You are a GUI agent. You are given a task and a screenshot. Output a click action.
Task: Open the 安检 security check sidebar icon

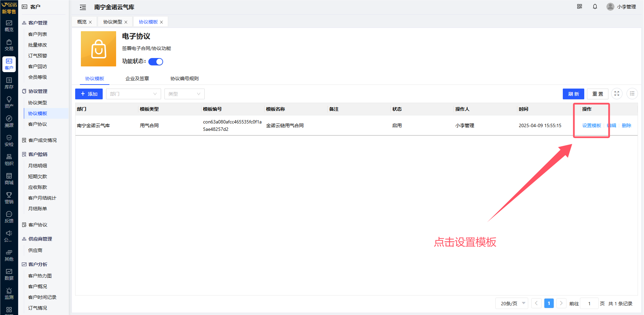[x=9, y=141]
